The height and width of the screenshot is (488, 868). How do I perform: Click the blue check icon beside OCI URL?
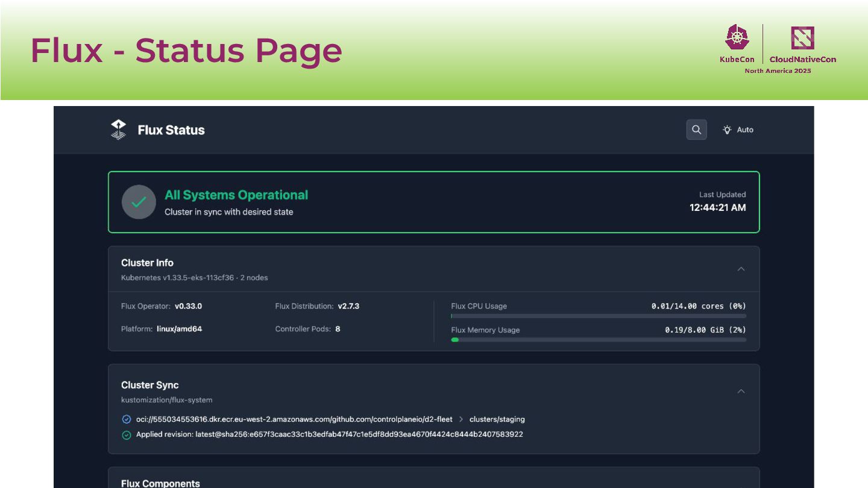(127, 419)
